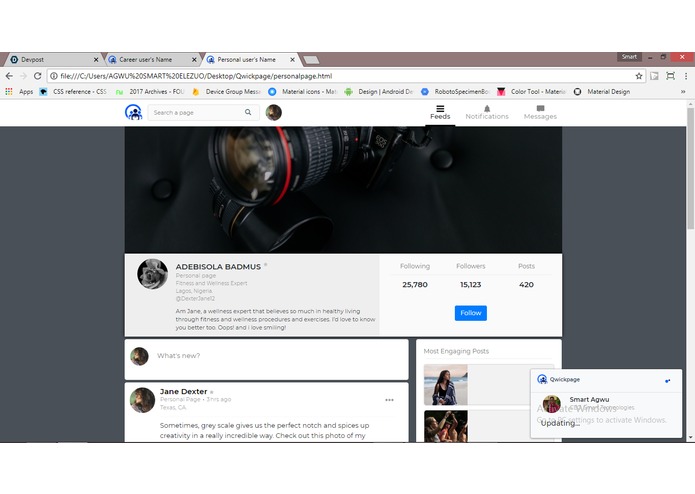Open RobotoSpecimenBook bookmark

click(x=456, y=92)
